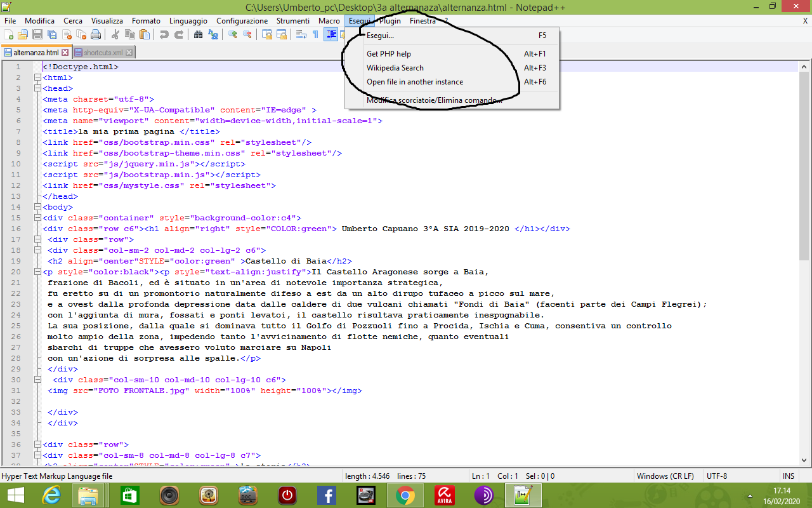Click the editor vertical scrollbar thumb

(x=804, y=166)
